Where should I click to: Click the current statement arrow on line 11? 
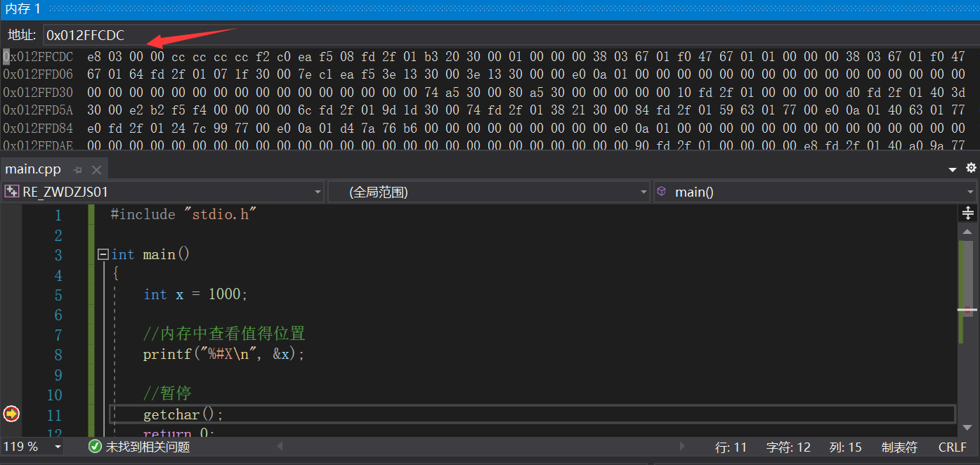pyautogui.click(x=11, y=414)
